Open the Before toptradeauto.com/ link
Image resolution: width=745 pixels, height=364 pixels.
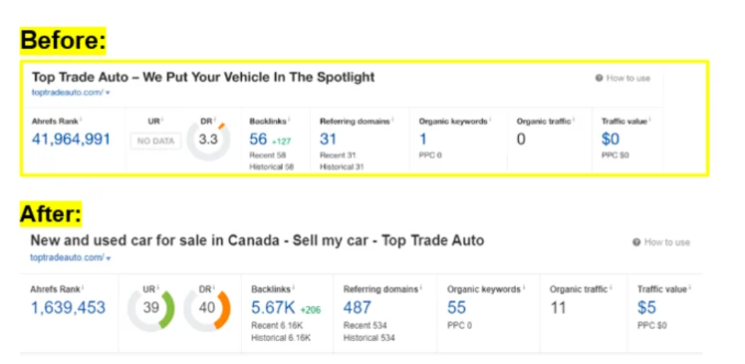tap(67, 93)
